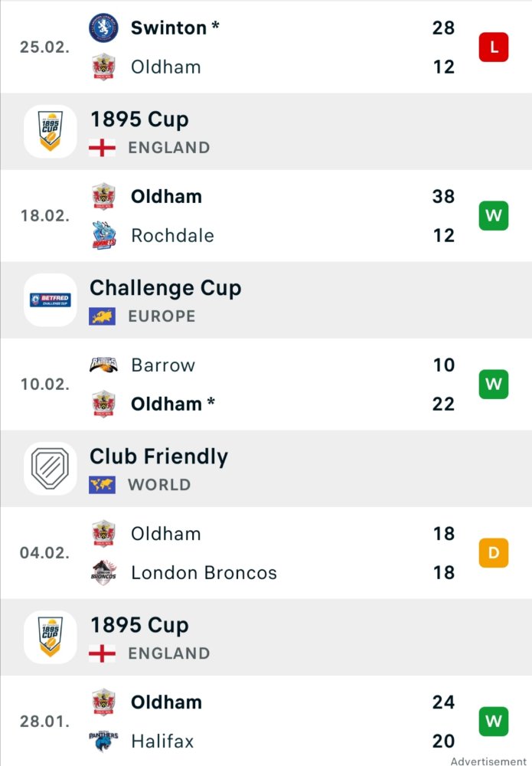The height and width of the screenshot is (766, 532).
Task: Select the Club Friendly shield icon
Action: tap(51, 469)
